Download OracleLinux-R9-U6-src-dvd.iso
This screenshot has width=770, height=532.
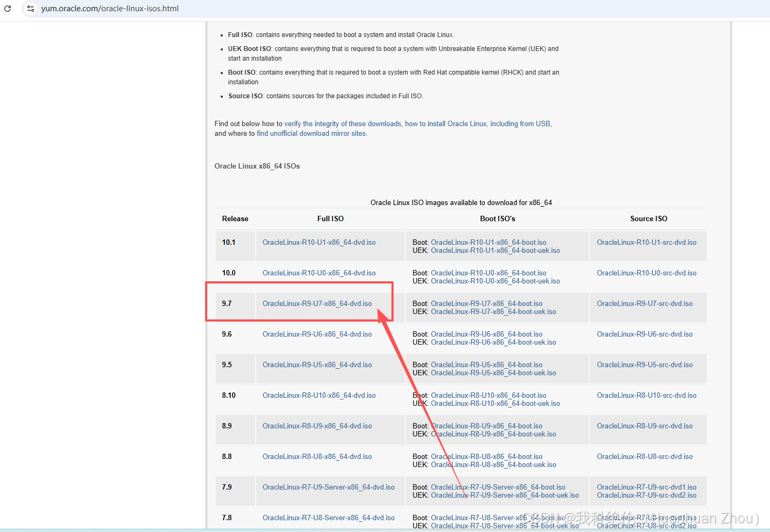click(645, 334)
